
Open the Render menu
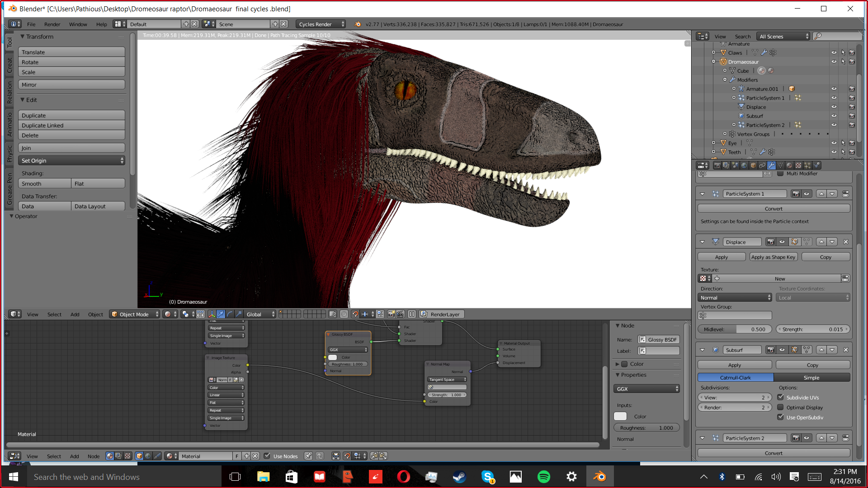pos(52,24)
